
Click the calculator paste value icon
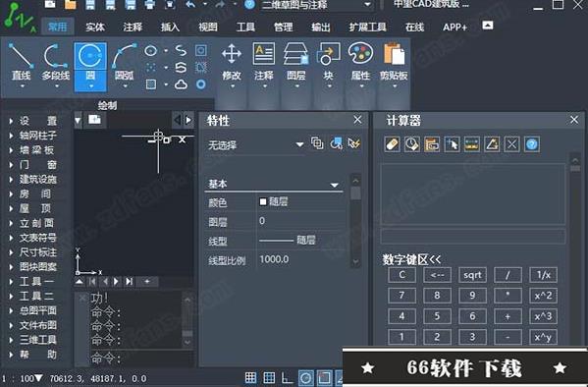point(432,144)
